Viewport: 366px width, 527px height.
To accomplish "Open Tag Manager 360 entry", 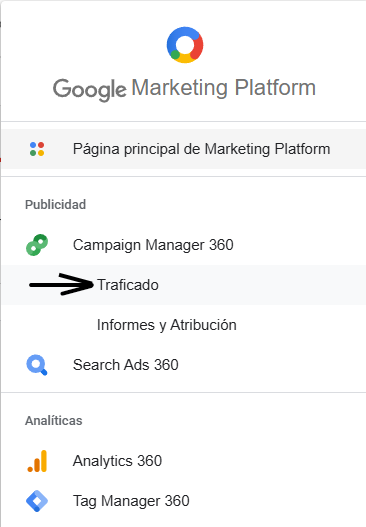I will pyautogui.click(x=131, y=501).
